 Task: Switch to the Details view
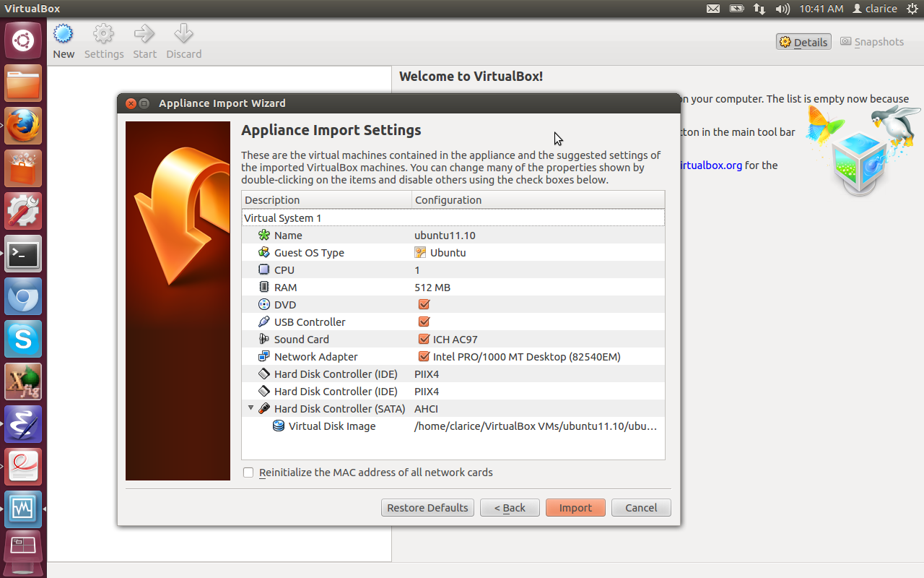(803, 42)
